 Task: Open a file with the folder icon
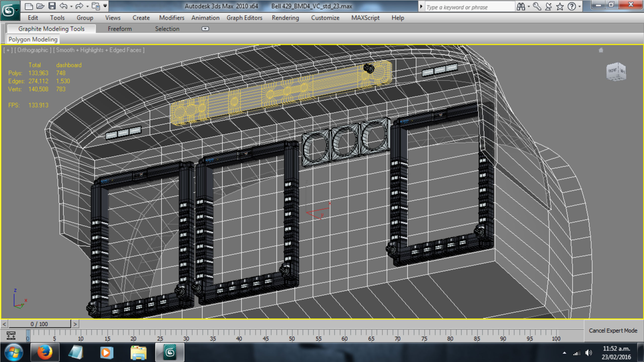[40, 6]
